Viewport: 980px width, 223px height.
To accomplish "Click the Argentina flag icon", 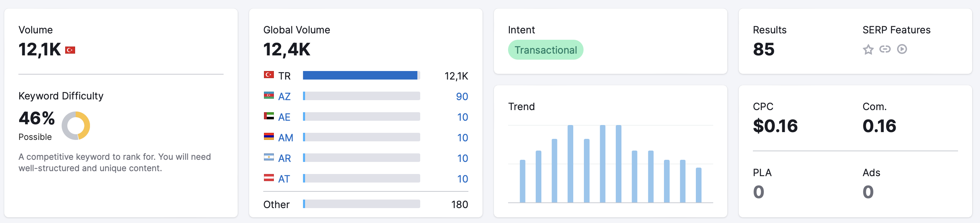I will pyautogui.click(x=269, y=157).
